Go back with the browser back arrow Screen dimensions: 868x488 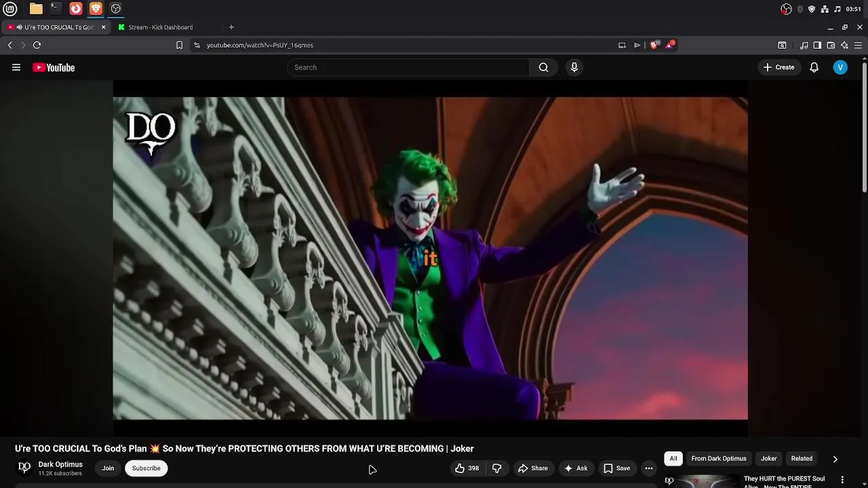(x=9, y=45)
